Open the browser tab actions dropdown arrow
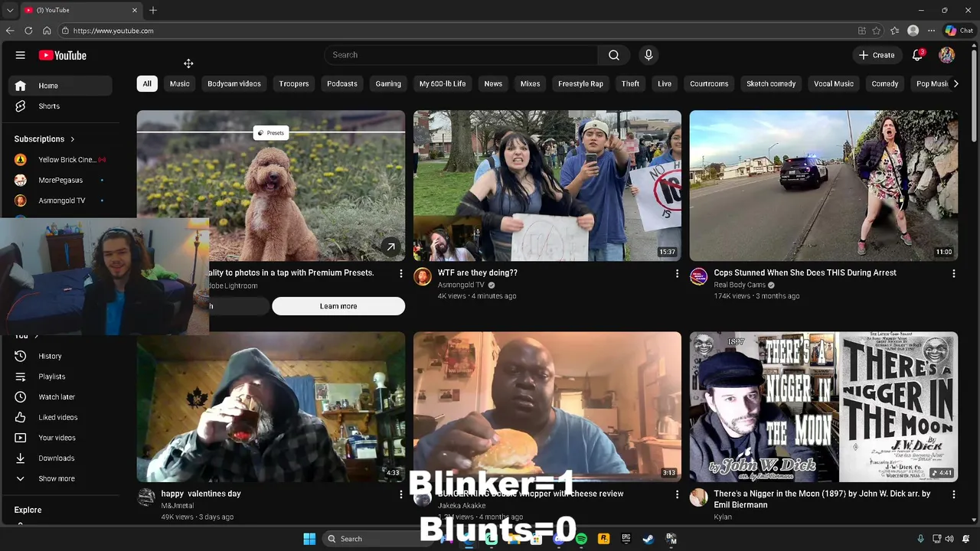Viewport: 980px width, 551px height. point(10,10)
